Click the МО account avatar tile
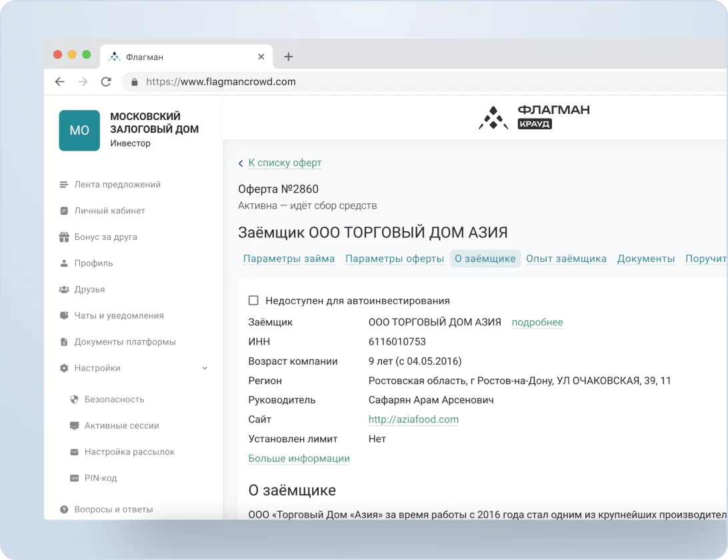The height and width of the screenshot is (560, 728). coord(79,130)
